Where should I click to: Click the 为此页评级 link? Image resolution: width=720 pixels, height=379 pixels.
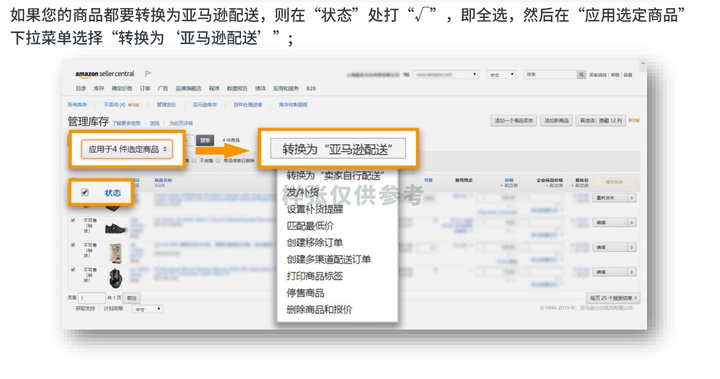point(181,124)
